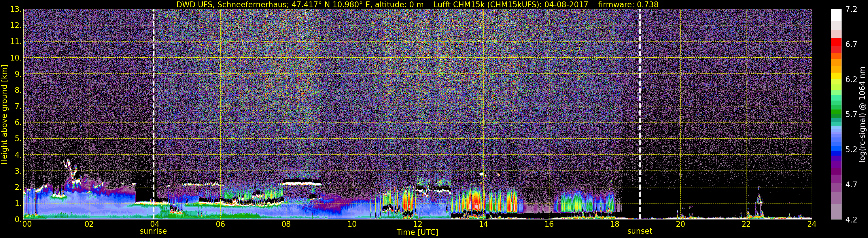Click the "sunset" label below the time axis
Image resolution: width=868 pixels, height=238 pixels.
click(640, 231)
